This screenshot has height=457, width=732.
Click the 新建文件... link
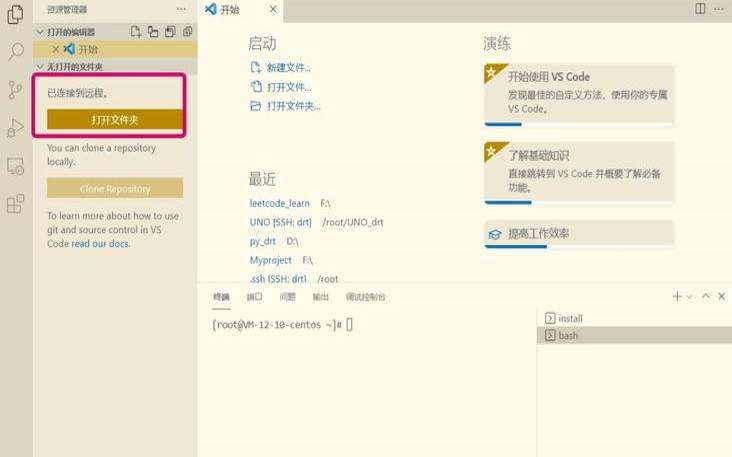click(x=289, y=68)
